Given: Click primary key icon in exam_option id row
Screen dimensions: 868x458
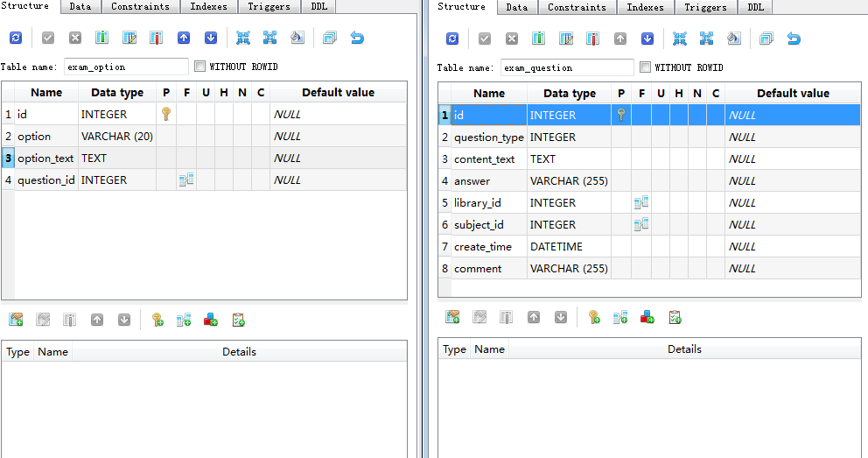Looking at the screenshot, I should (166, 114).
